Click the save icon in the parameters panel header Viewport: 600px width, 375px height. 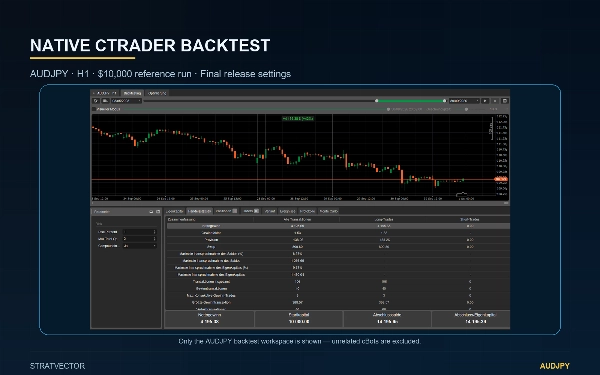coord(151,212)
